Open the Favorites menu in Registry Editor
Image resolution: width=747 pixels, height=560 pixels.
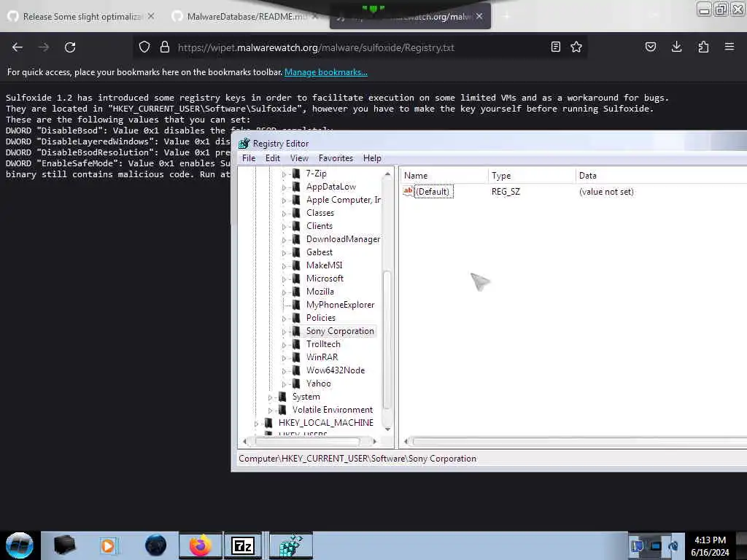click(336, 158)
